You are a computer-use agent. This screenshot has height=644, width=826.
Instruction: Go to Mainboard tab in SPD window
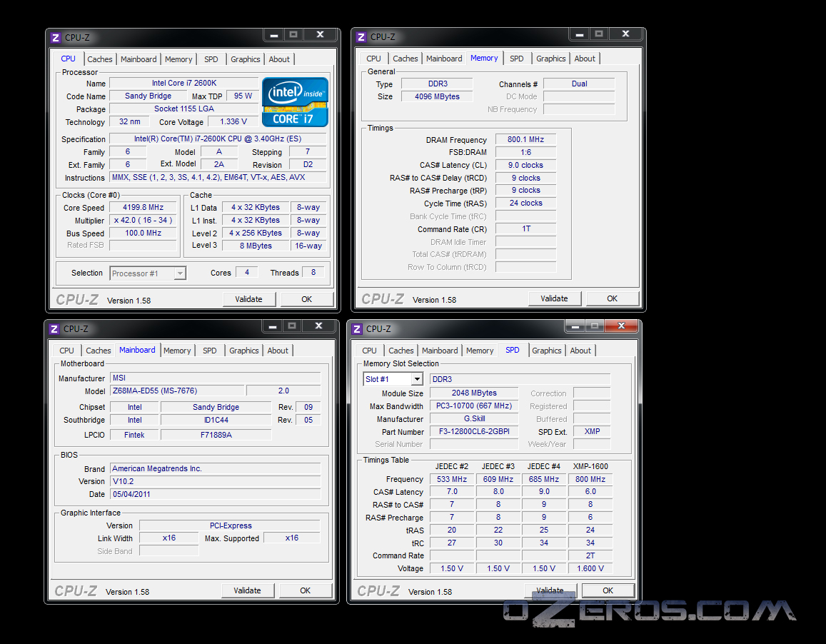pyautogui.click(x=440, y=351)
